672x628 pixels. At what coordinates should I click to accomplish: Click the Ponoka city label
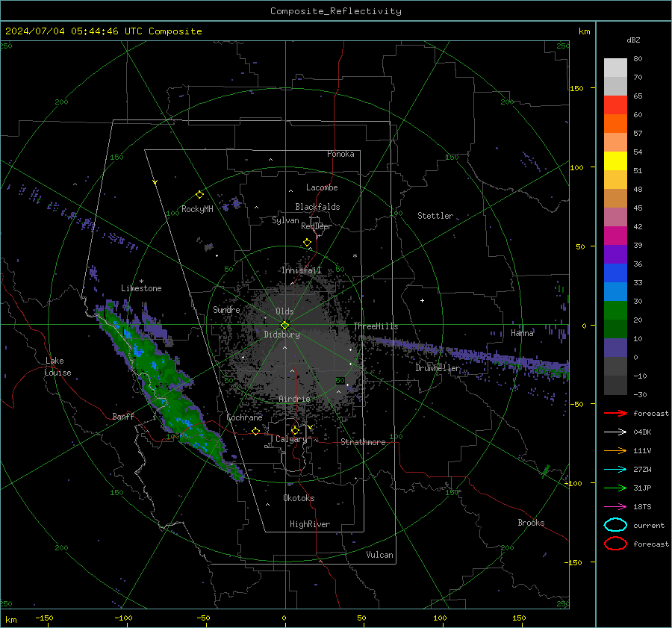coord(340,154)
